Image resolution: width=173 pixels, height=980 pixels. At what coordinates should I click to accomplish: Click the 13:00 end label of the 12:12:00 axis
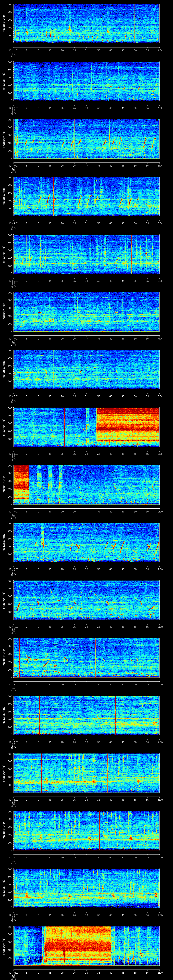click(159, 684)
